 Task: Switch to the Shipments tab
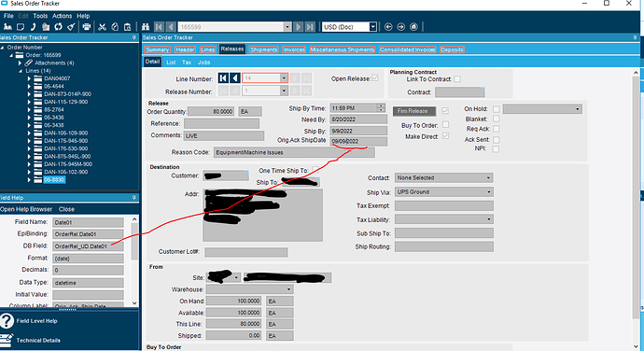[264, 49]
